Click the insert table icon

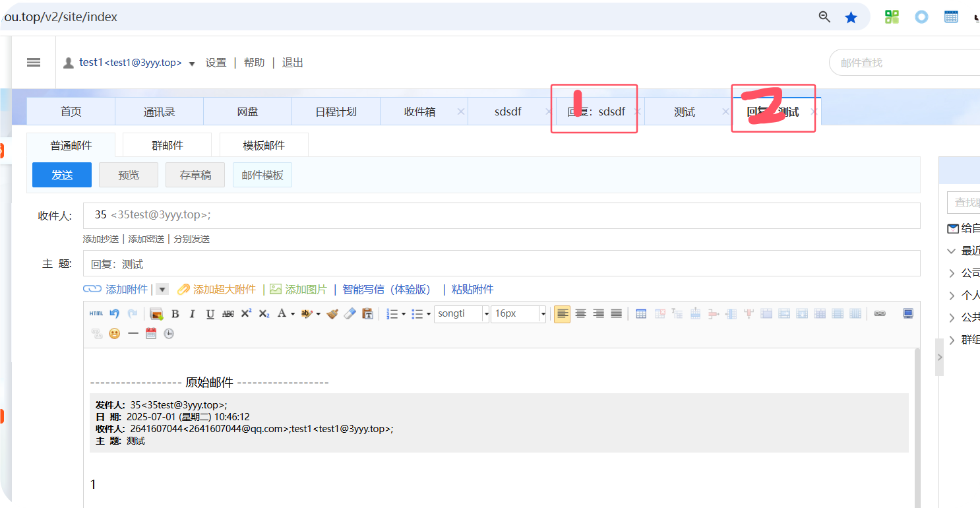pyautogui.click(x=641, y=314)
